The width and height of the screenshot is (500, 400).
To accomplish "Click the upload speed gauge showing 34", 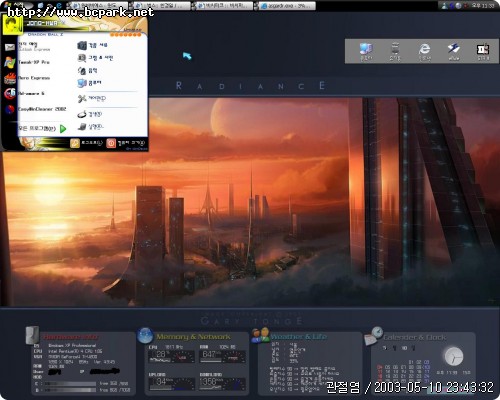I will tap(171, 383).
